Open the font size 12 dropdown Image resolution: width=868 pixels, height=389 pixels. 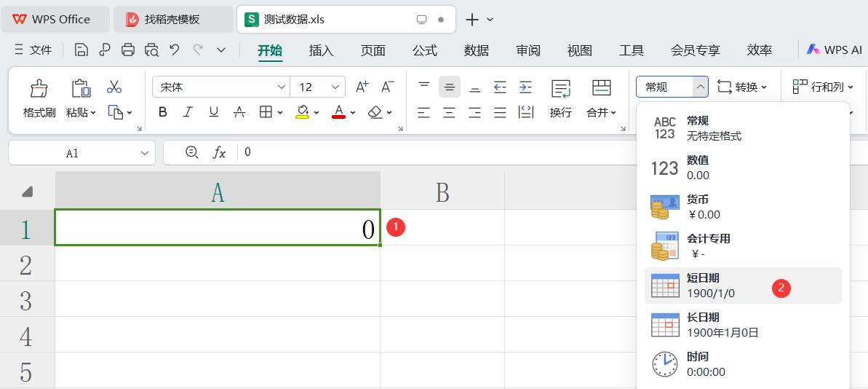tap(335, 87)
